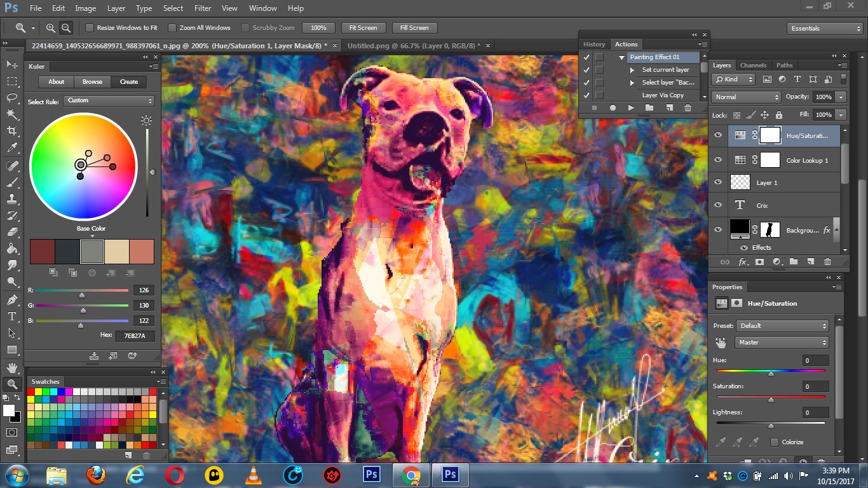Switch to the Untitled.png document tab
Viewport: 868px width, 488px height.
pyautogui.click(x=414, y=46)
